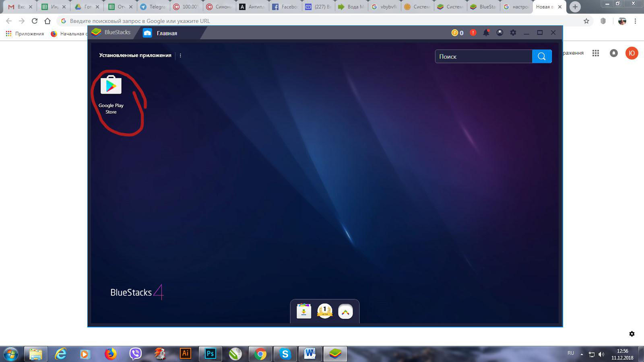Open a new Chrome tab with plus button
Screen dimensions: 644x362
tap(575, 7)
